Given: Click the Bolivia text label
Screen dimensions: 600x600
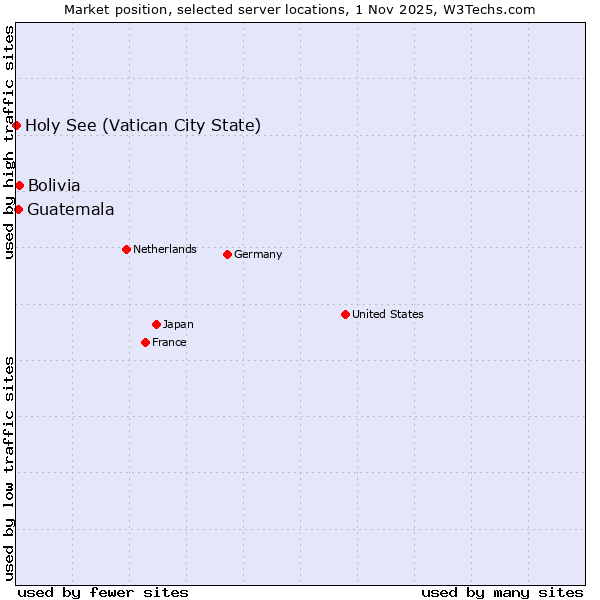Looking at the screenshot, I should [x=54, y=185].
